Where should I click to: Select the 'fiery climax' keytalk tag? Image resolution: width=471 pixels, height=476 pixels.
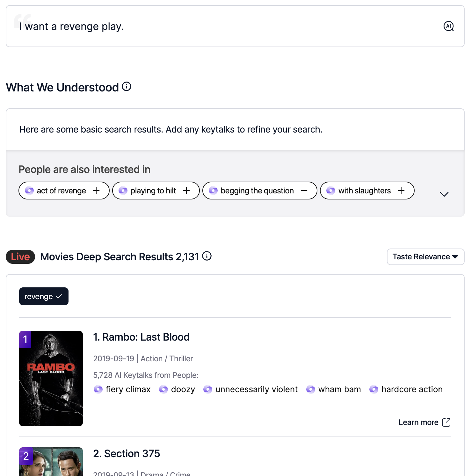(x=122, y=389)
